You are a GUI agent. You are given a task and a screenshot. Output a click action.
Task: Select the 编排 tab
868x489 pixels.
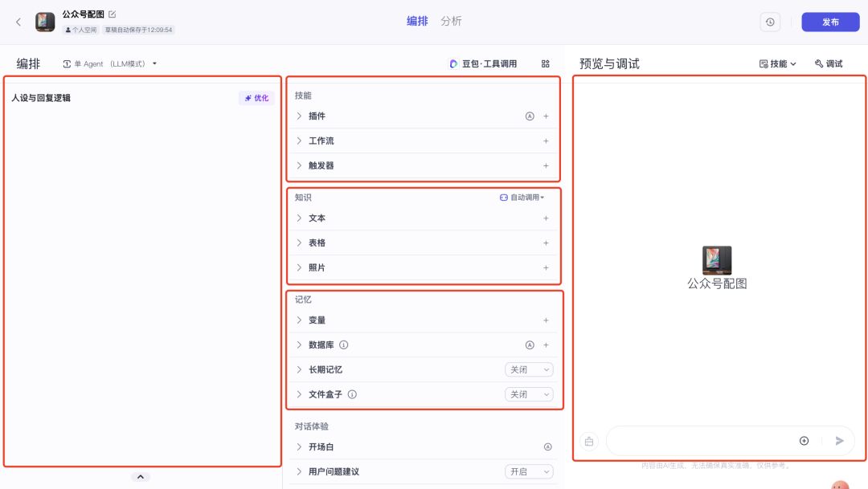click(x=417, y=22)
